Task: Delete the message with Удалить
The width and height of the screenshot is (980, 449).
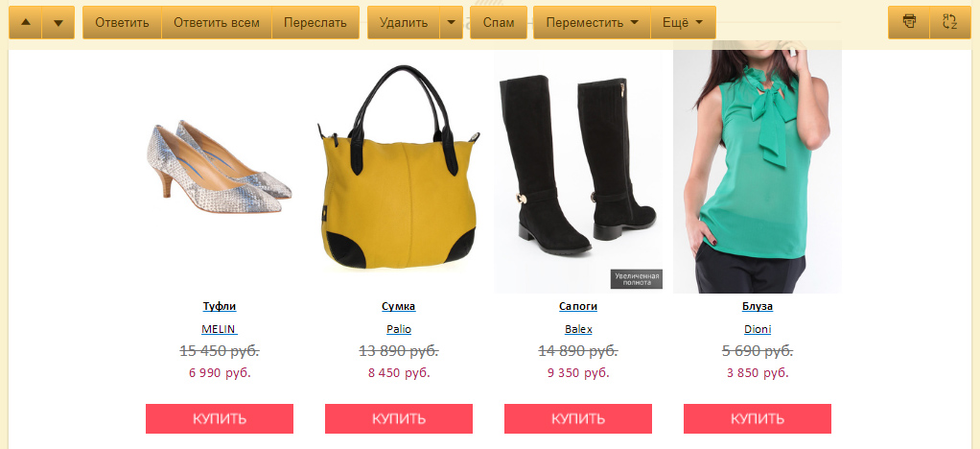Action: pos(404,22)
